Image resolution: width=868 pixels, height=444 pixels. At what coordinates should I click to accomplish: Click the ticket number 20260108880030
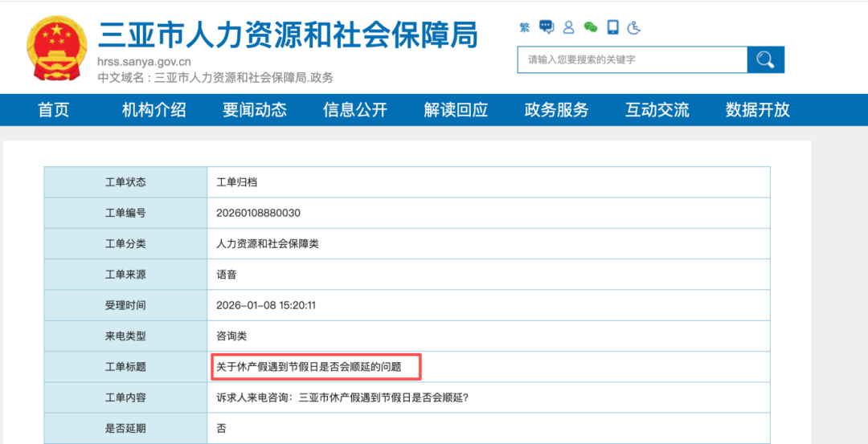[x=258, y=213]
